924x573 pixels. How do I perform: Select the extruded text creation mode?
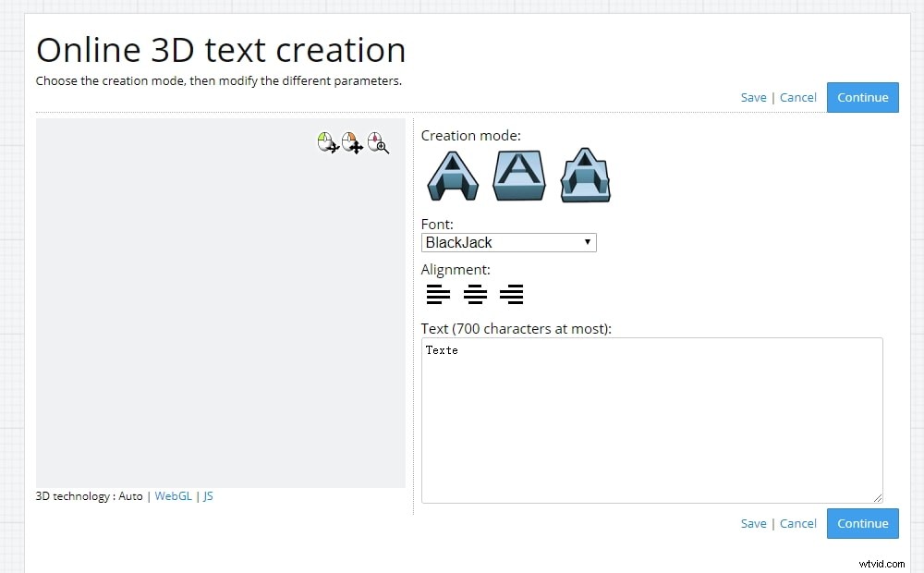point(452,175)
